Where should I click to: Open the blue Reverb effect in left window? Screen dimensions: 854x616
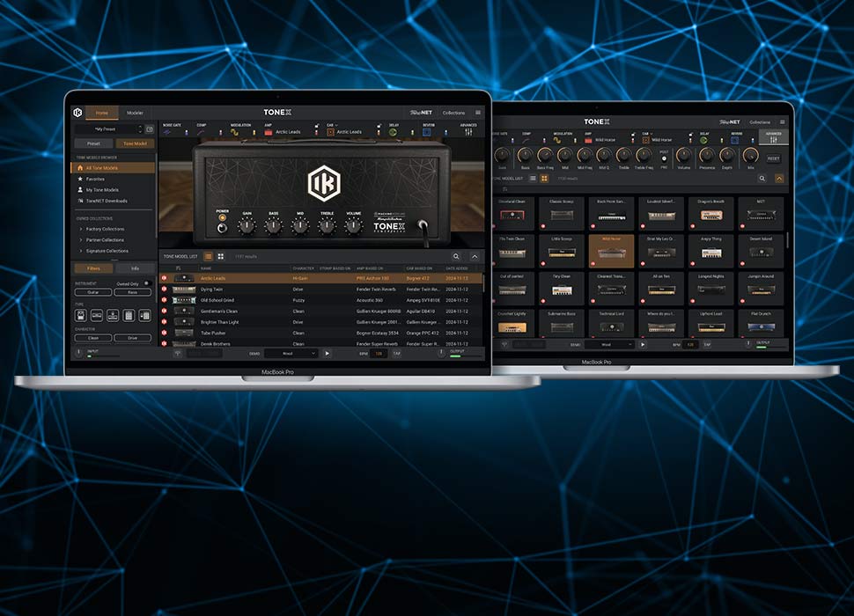point(427,132)
